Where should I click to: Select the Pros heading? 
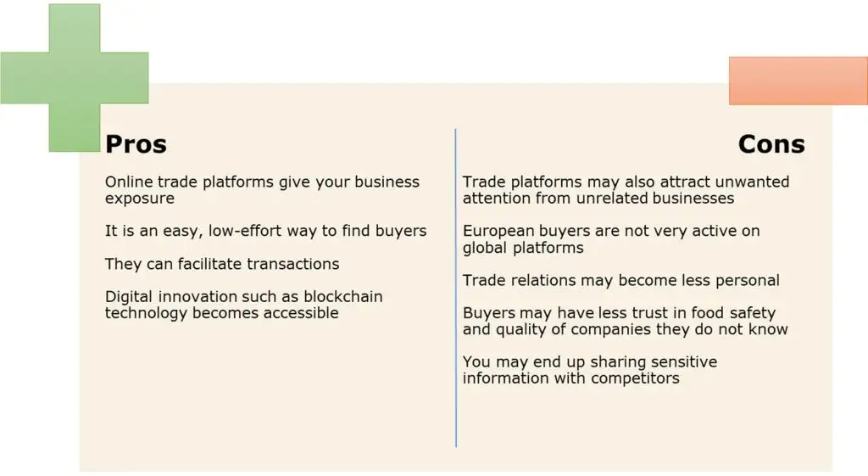(x=136, y=144)
